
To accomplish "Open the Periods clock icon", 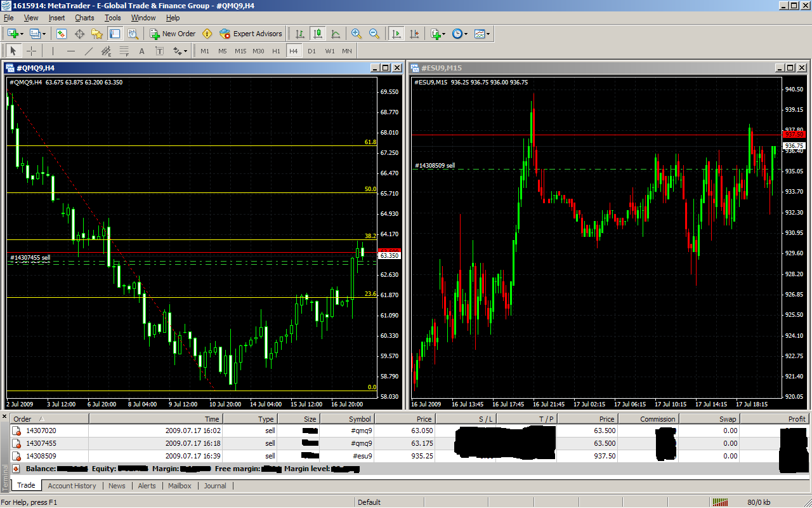I will coord(457,34).
